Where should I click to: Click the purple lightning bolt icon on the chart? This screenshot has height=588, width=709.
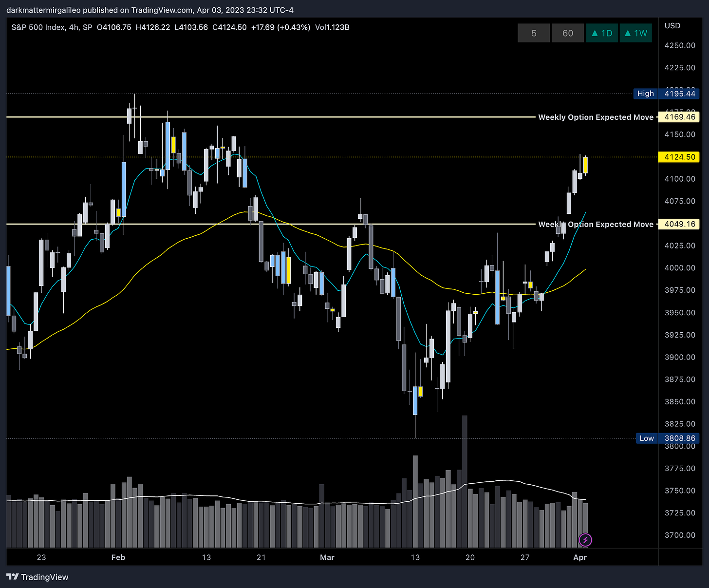coord(585,540)
